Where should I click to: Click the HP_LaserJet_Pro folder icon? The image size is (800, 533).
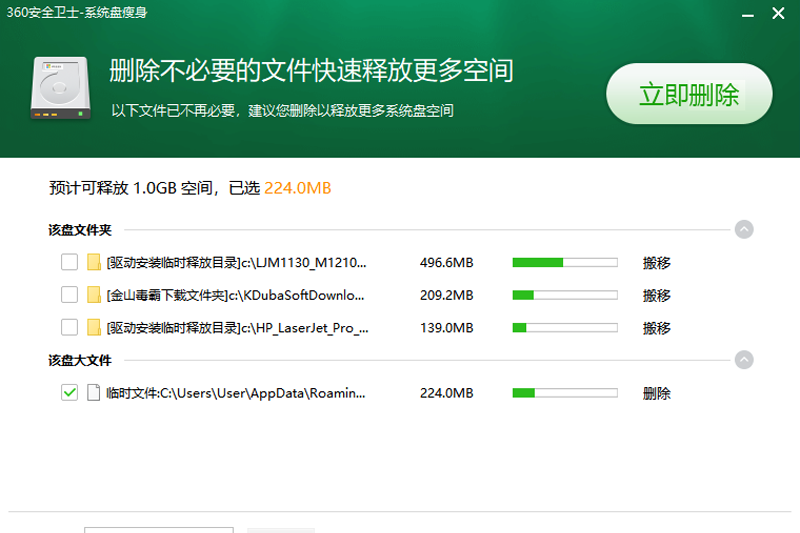[93, 327]
